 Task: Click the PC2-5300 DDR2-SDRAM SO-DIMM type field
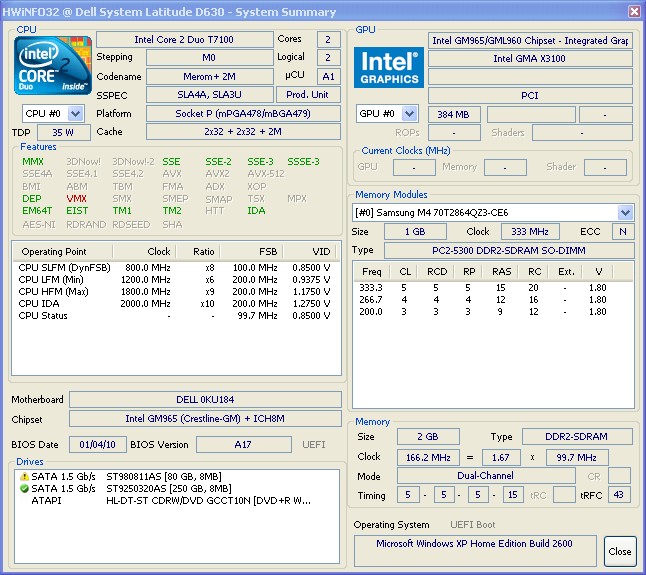tap(509, 250)
